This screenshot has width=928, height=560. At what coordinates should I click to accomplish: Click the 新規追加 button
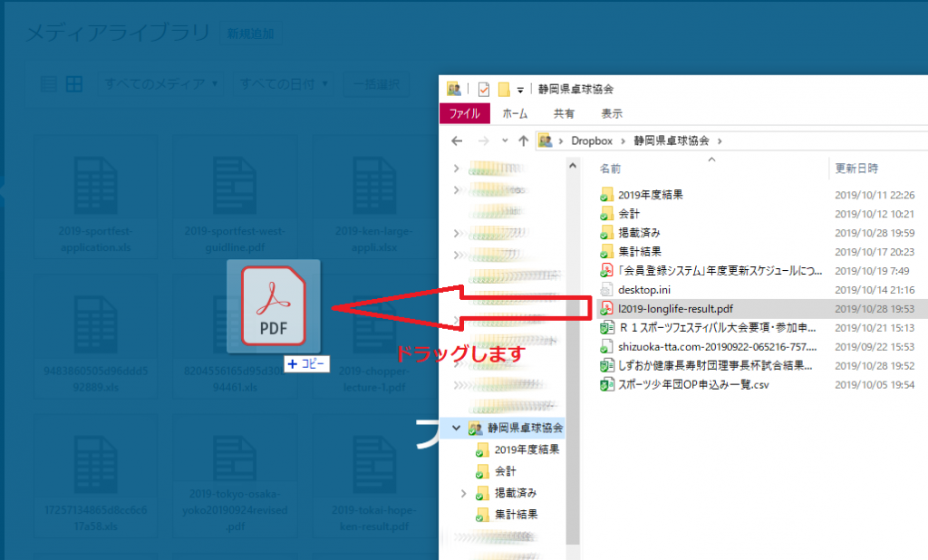point(251,34)
